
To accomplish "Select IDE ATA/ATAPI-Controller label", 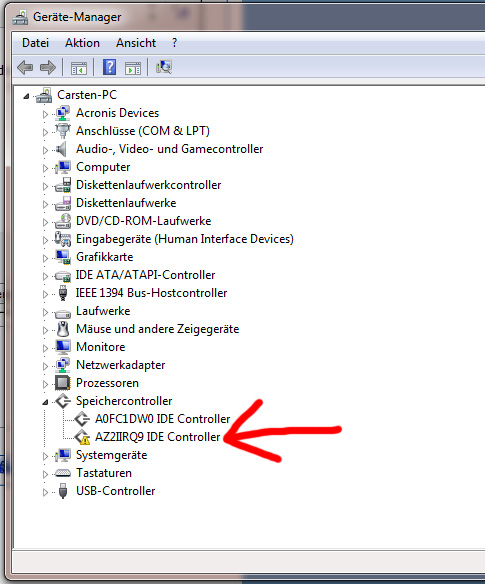I will coord(146,275).
